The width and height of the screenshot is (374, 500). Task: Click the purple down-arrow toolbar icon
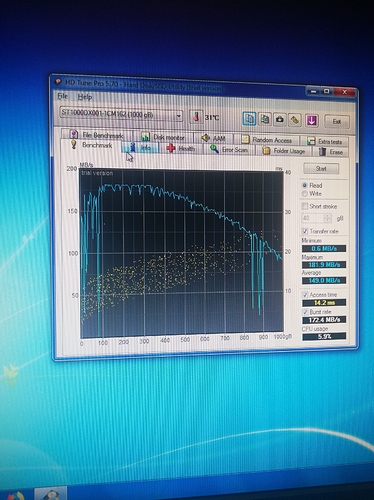point(311,120)
